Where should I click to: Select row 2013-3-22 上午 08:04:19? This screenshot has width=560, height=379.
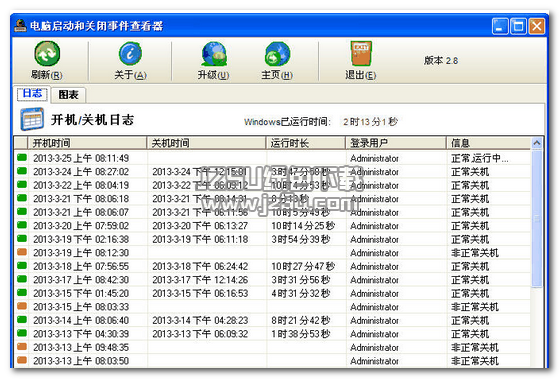[x=273, y=185]
